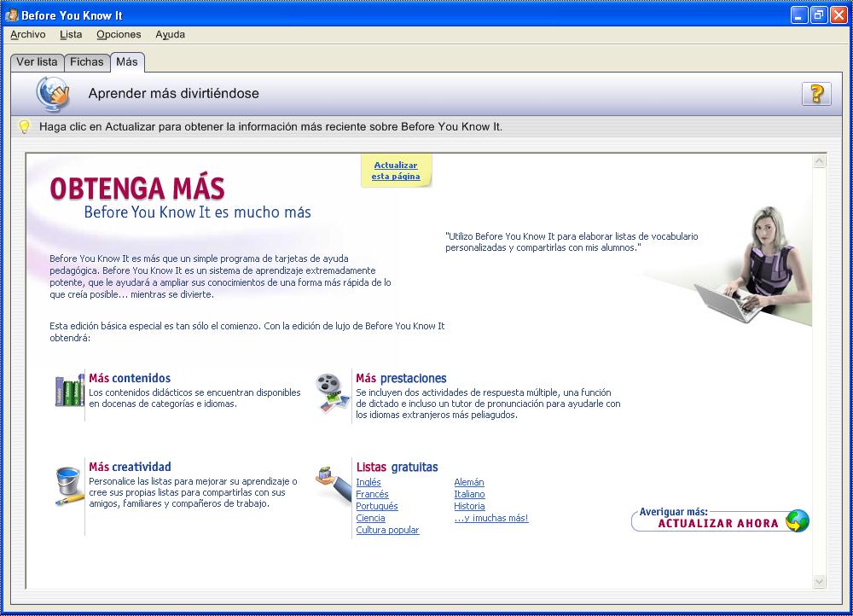
Task: Open the Lista menu
Action: coord(71,34)
